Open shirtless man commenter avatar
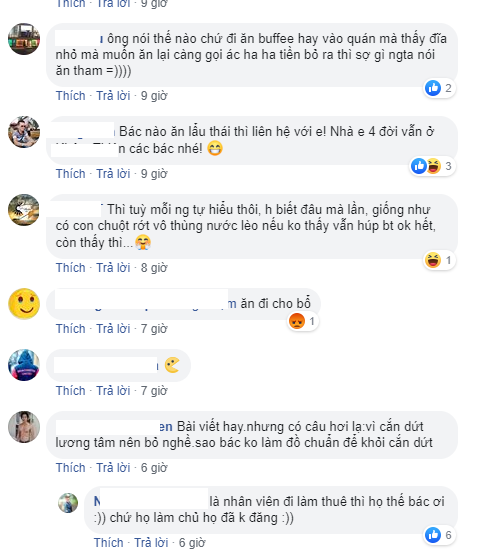The height and width of the screenshot is (549, 487). tap(24, 427)
